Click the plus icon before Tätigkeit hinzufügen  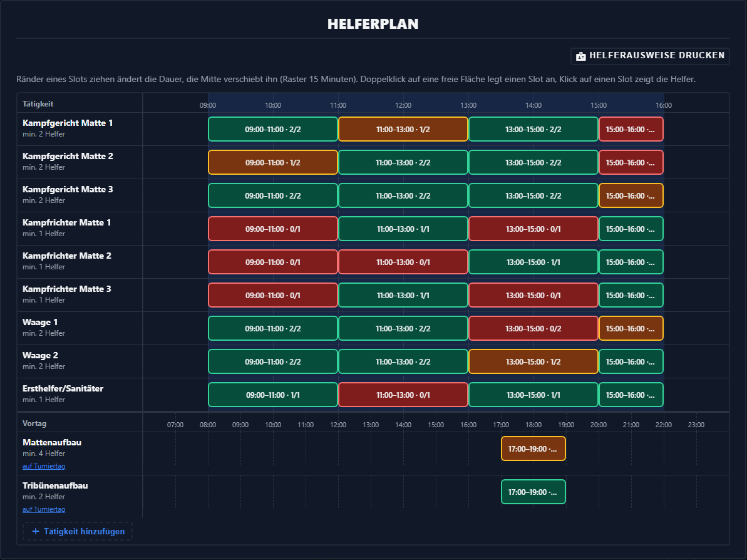35,531
